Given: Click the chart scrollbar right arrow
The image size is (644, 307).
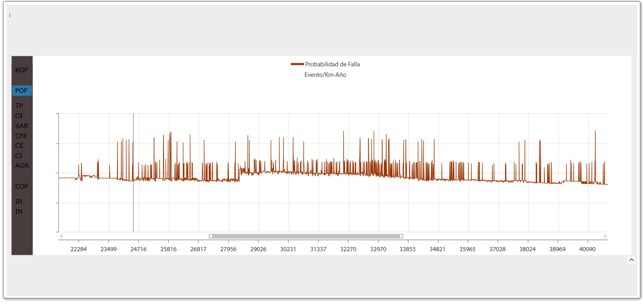Looking at the screenshot, I should coord(606,236).
